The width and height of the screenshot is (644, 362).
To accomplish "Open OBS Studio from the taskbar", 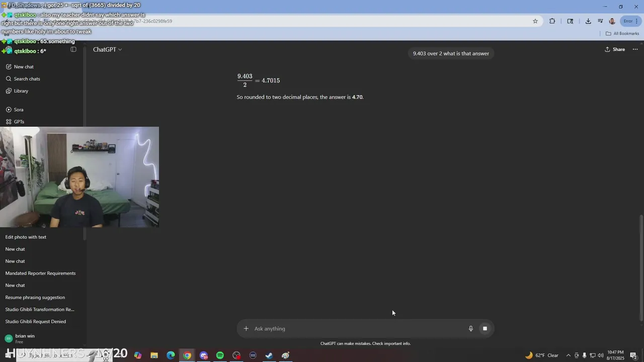I will point(236,355).
